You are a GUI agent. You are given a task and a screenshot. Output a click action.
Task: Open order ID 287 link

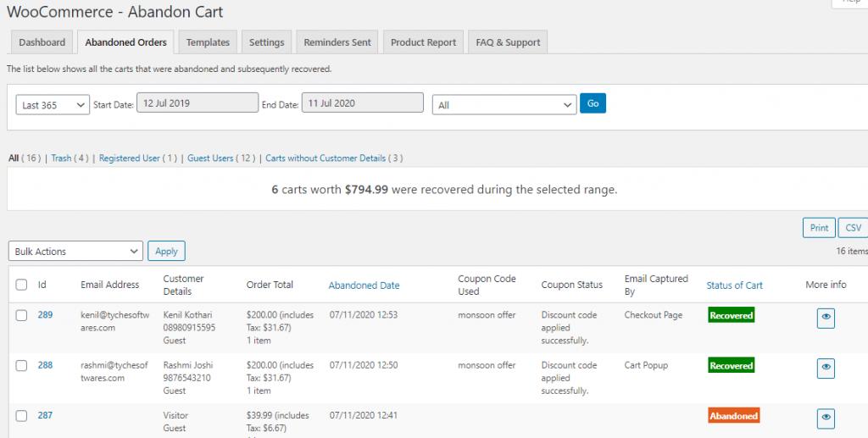click(46, 415)
